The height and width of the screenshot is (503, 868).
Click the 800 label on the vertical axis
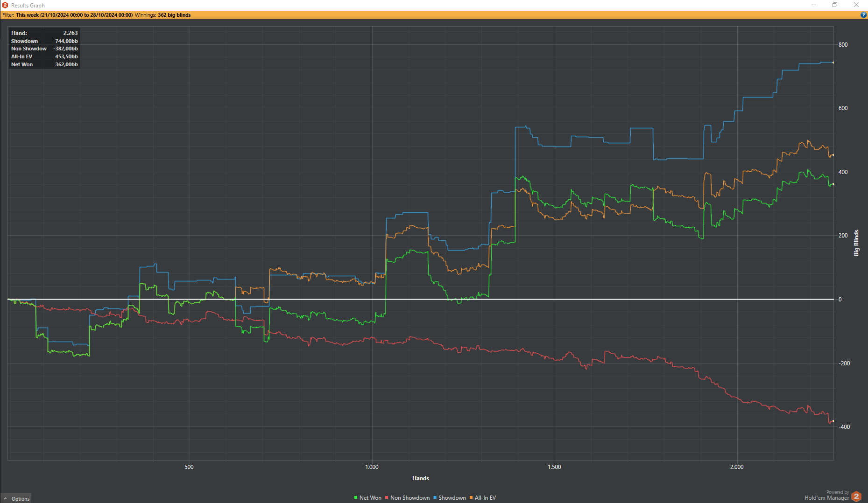(x=843, y=45)
